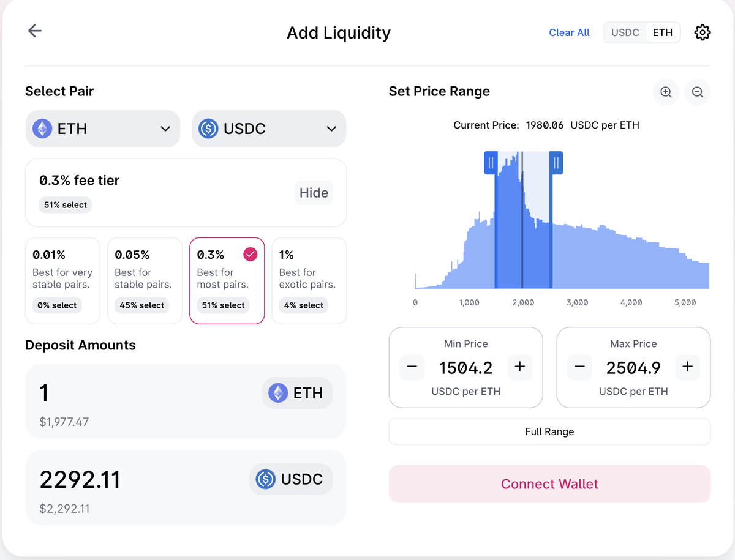
Task: Select the 0.05% fee tier
Action: coord(145,280)
